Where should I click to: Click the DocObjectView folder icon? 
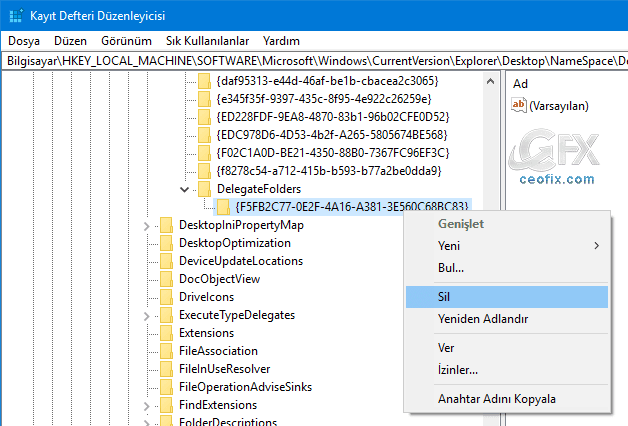coord(166,279)
